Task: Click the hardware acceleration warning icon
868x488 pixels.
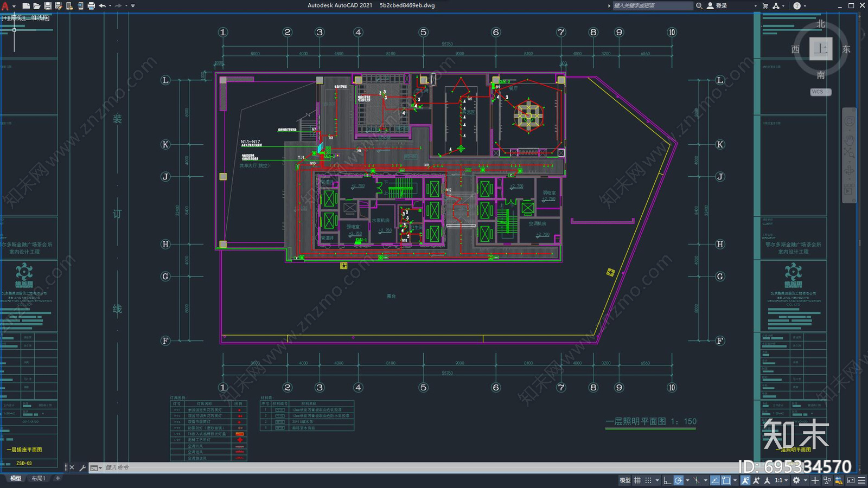Action: point(839,480)
